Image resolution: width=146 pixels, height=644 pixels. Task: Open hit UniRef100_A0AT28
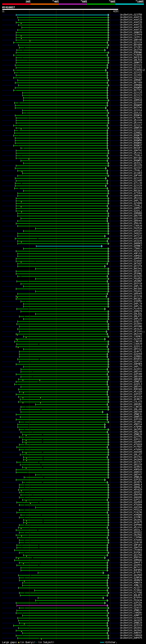coord(131,22)
